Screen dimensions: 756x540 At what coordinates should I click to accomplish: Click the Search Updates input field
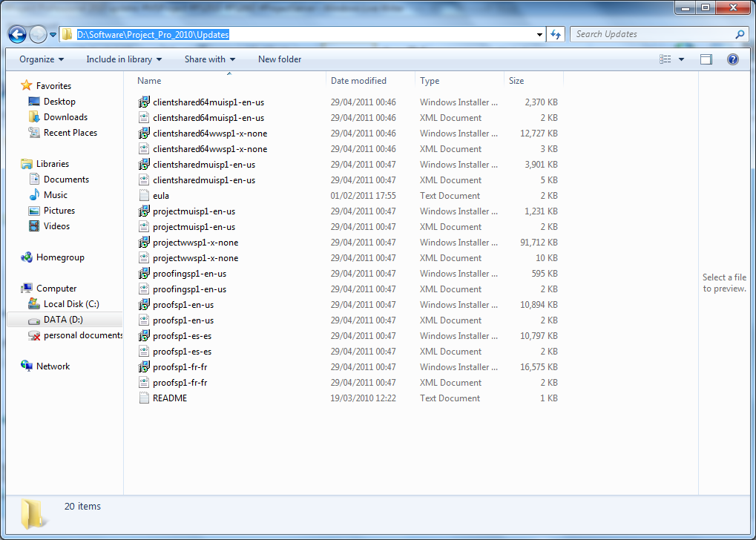653,34
